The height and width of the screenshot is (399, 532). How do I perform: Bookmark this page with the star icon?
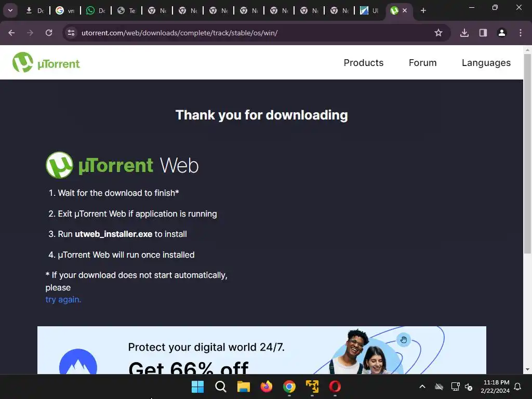[438, 33]
